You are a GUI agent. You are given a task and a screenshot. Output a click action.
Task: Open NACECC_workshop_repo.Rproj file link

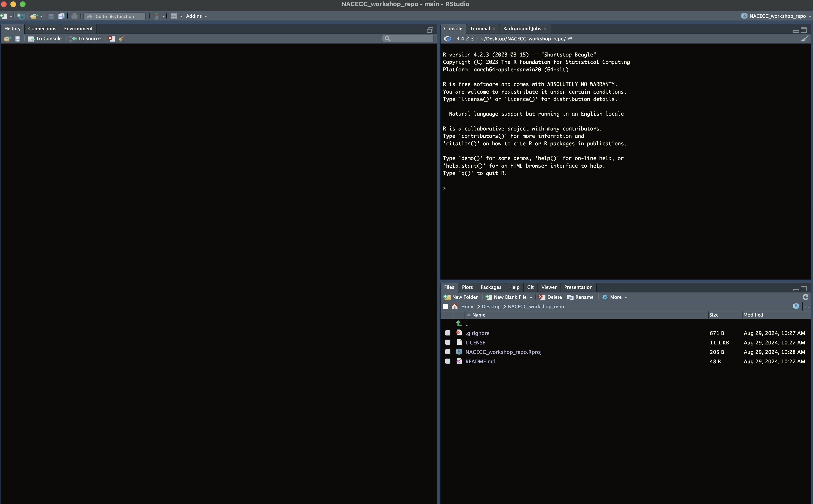[503, 352]
